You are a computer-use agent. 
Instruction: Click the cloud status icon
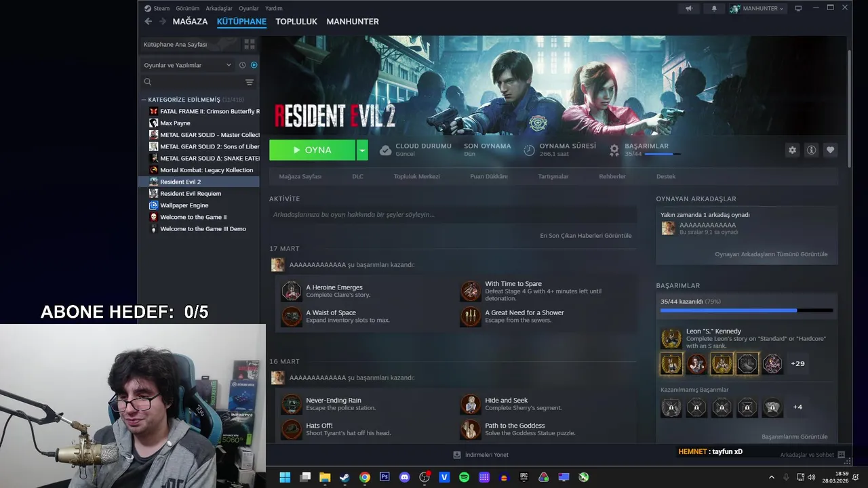click(x=385, y=150)
